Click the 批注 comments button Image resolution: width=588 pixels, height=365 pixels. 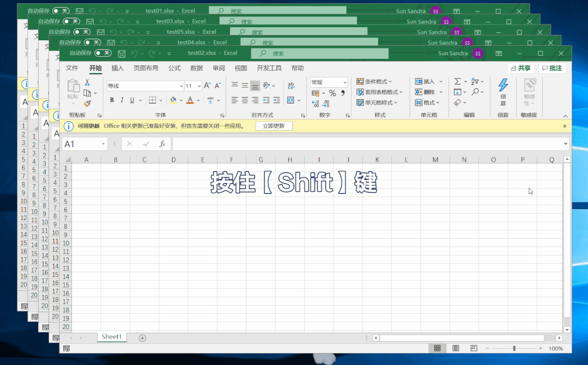coord(553,68)
